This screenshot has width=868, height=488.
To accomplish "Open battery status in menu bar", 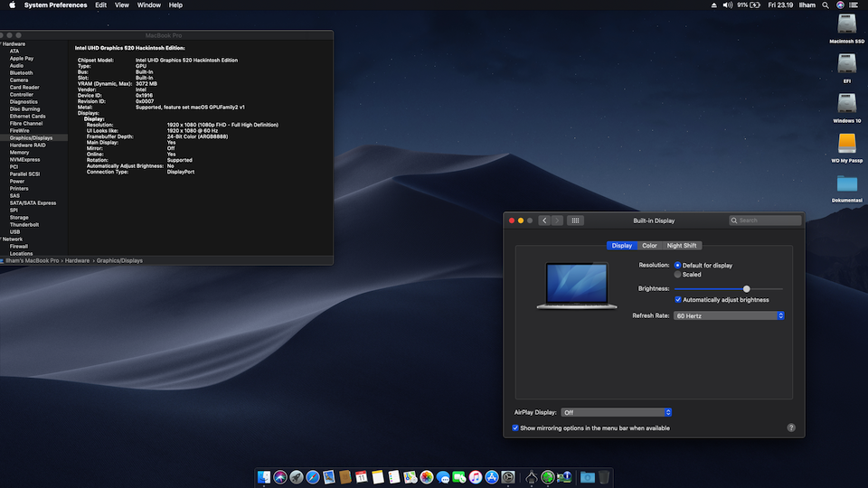I will click(x=749, y=5).
